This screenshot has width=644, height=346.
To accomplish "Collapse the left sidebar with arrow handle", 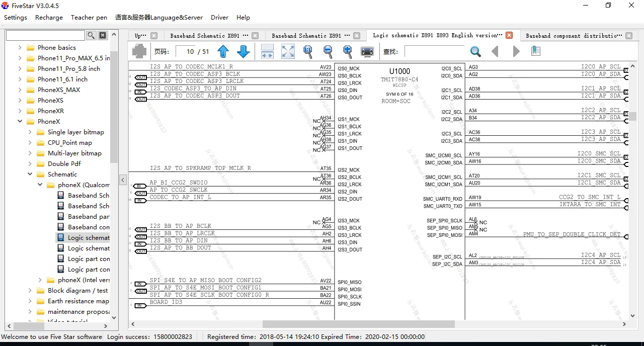I will (123, 180).
